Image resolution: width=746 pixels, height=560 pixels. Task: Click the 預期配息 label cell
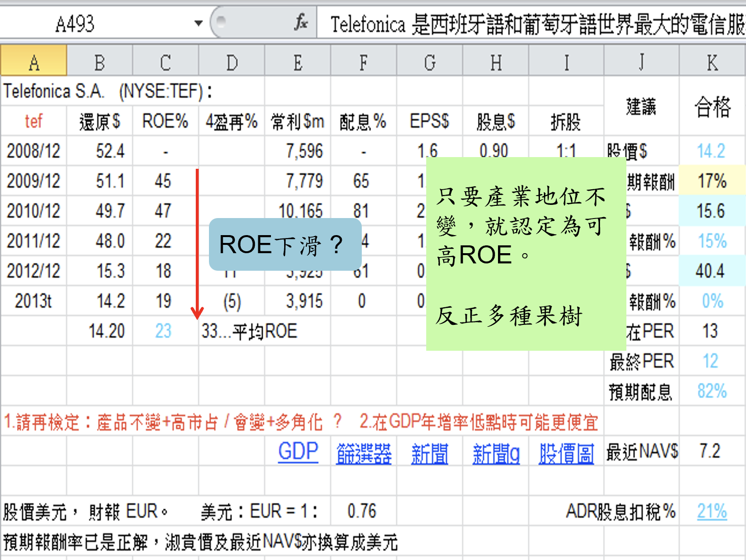point(641,392)
